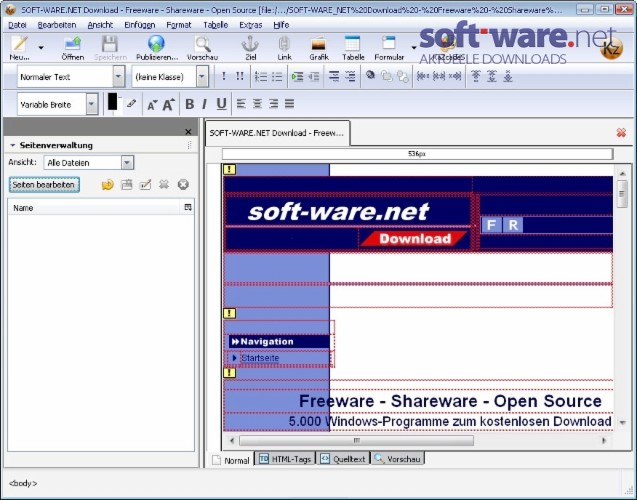Click the yellow refresh icon in Seitenverwaltung

pos(107,185)
